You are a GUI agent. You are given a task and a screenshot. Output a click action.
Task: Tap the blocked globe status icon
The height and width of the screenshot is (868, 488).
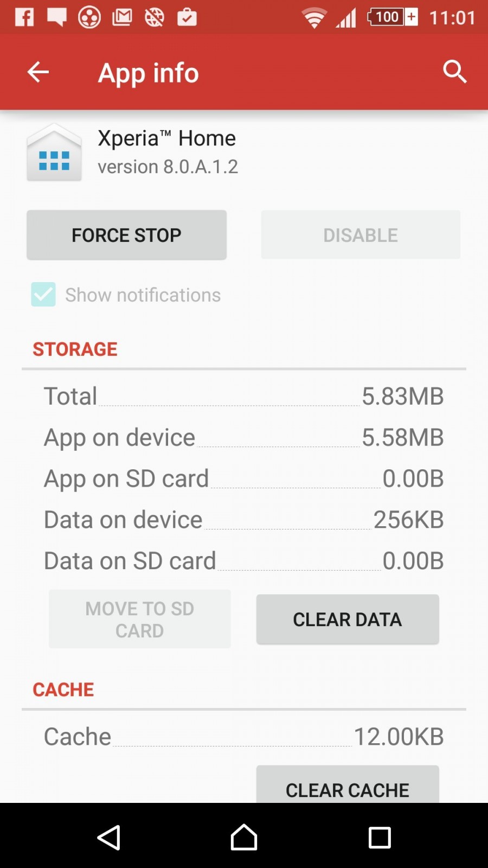click(x=154, y=16)
